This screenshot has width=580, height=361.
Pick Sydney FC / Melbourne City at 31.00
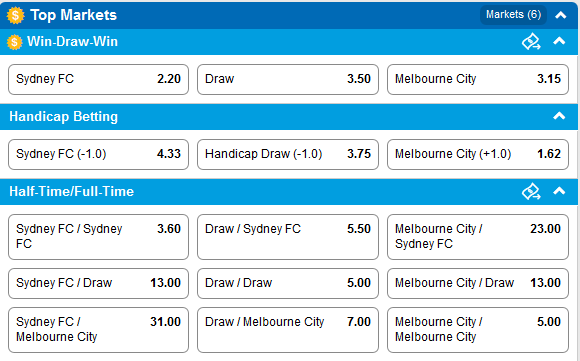coord(98,330)
